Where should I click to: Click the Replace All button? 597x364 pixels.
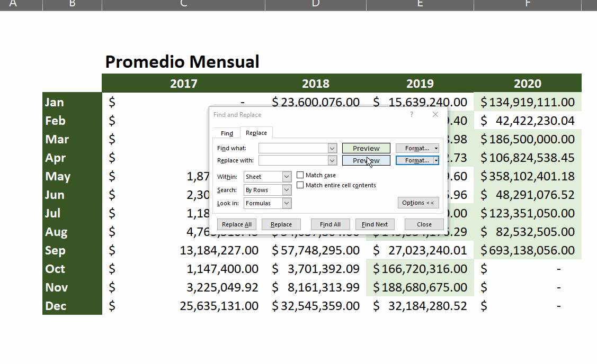(236, 224)
